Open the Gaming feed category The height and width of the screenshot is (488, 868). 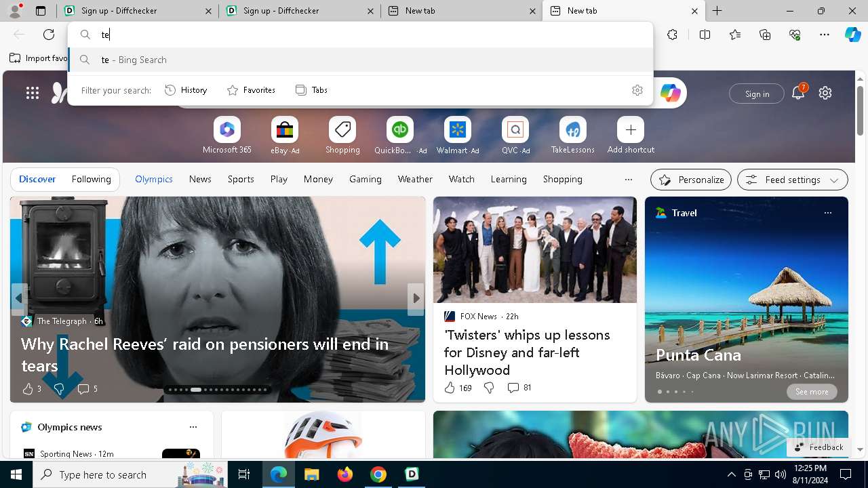[x=366, y=179]
